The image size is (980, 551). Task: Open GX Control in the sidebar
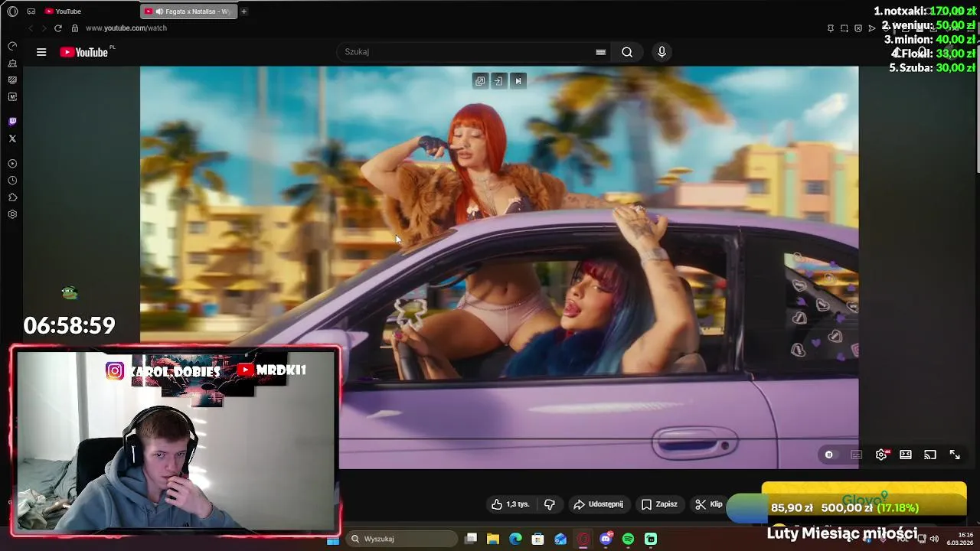tap(12, 46)
